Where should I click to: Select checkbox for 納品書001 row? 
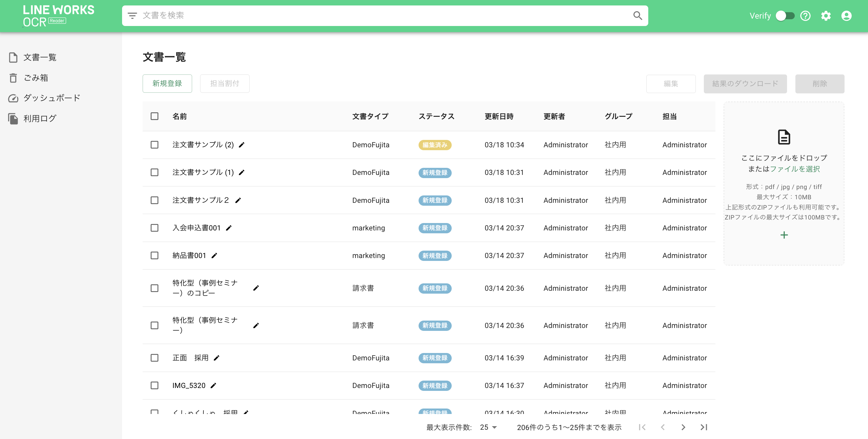[x=154, y=255]
